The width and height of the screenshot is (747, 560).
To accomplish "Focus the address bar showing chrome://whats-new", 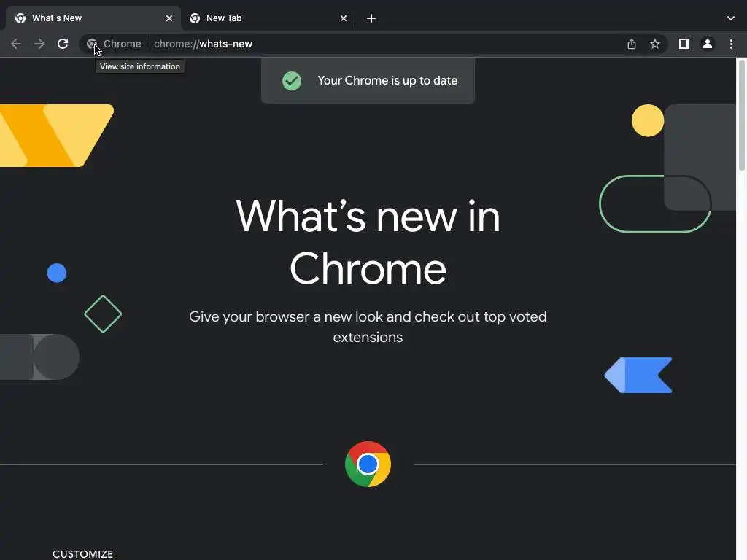I will (374, 44).
